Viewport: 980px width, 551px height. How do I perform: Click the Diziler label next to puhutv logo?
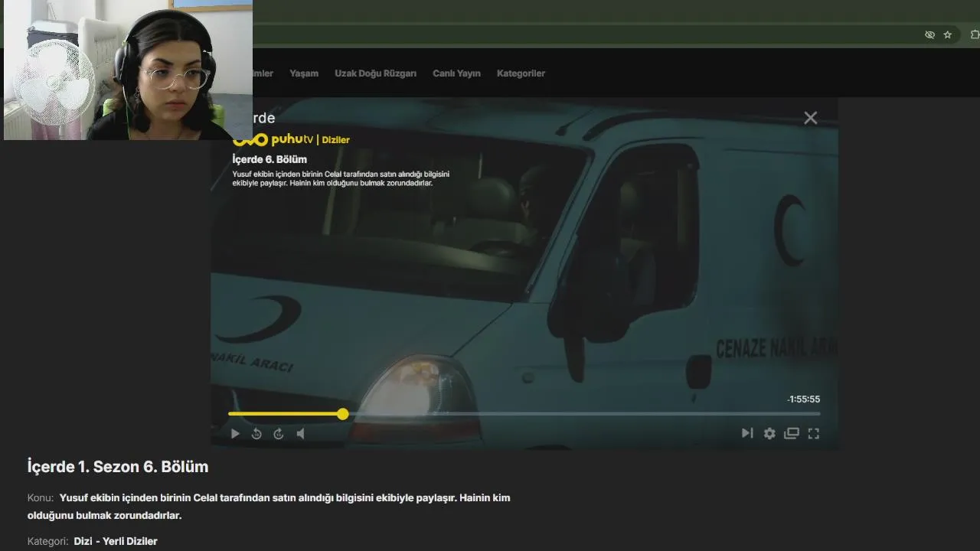pos(335,140)
